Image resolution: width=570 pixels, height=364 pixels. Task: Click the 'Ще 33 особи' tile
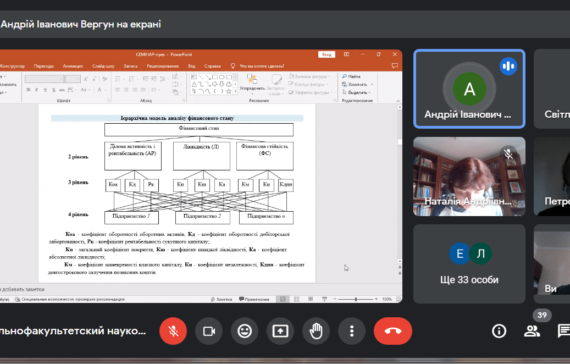pyautogui.click(x=469, y=264)
